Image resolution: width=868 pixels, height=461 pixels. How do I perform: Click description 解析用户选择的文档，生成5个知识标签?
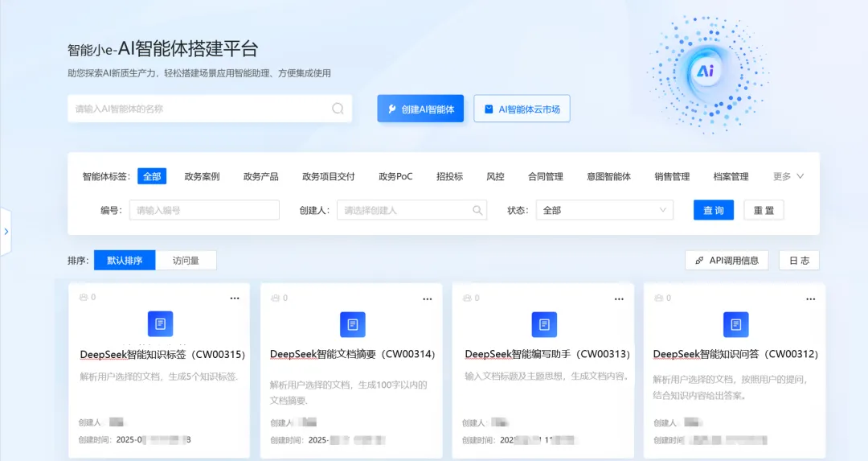[159, 377]
